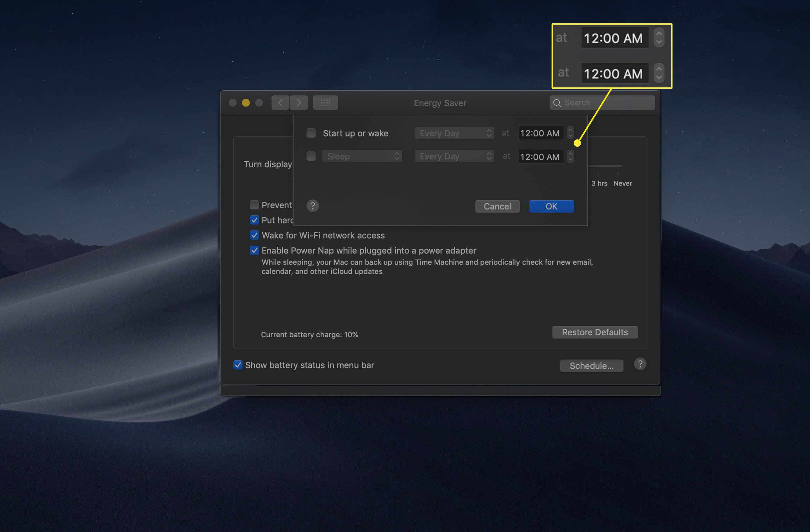
Task: Click the help icon in schedule dialog
Action: click(x=312, y=206)
